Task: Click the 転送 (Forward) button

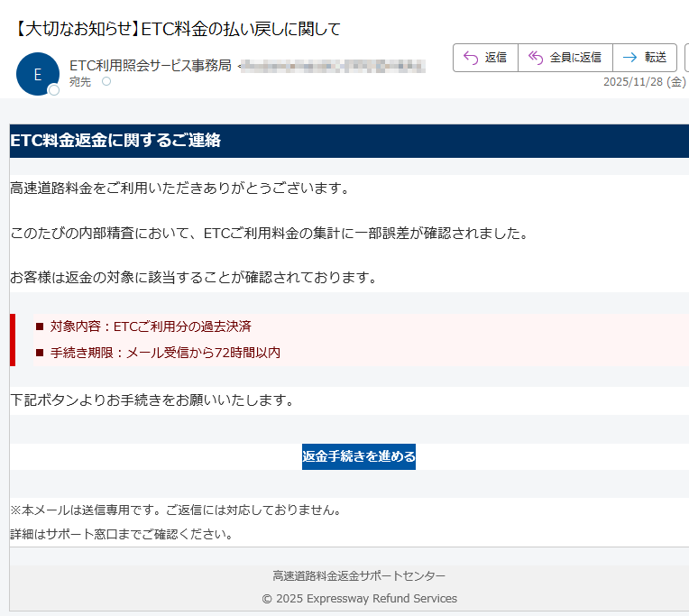Action: (x=644, y=58)
